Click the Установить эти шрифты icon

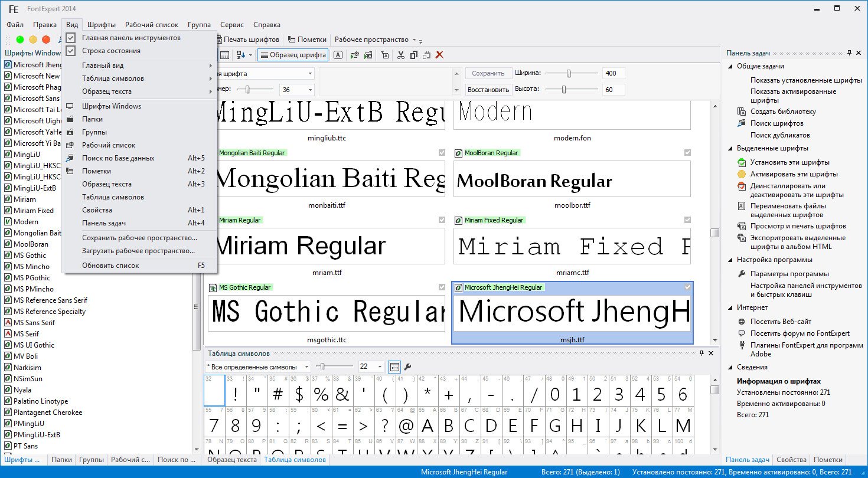point(742,162)
